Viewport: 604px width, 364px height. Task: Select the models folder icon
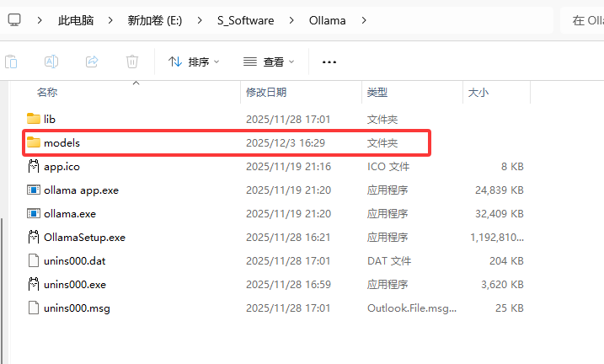pyautogui.click(x=34, y=142)
